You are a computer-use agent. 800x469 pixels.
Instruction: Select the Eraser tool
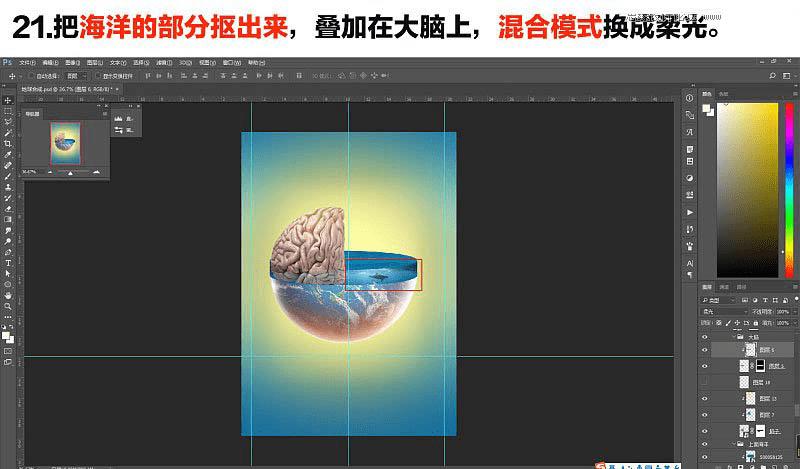8,209
